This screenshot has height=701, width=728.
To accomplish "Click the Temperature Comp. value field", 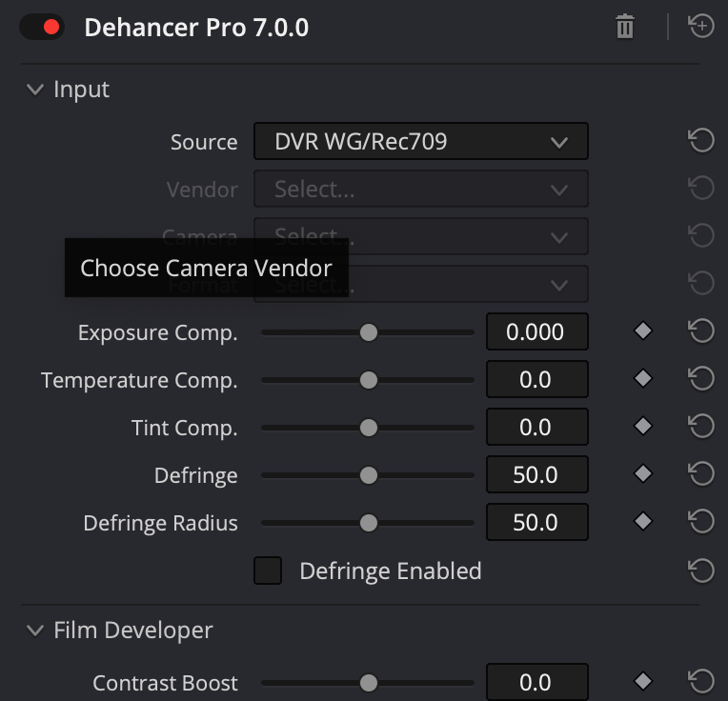I will (x=537, y=379).
